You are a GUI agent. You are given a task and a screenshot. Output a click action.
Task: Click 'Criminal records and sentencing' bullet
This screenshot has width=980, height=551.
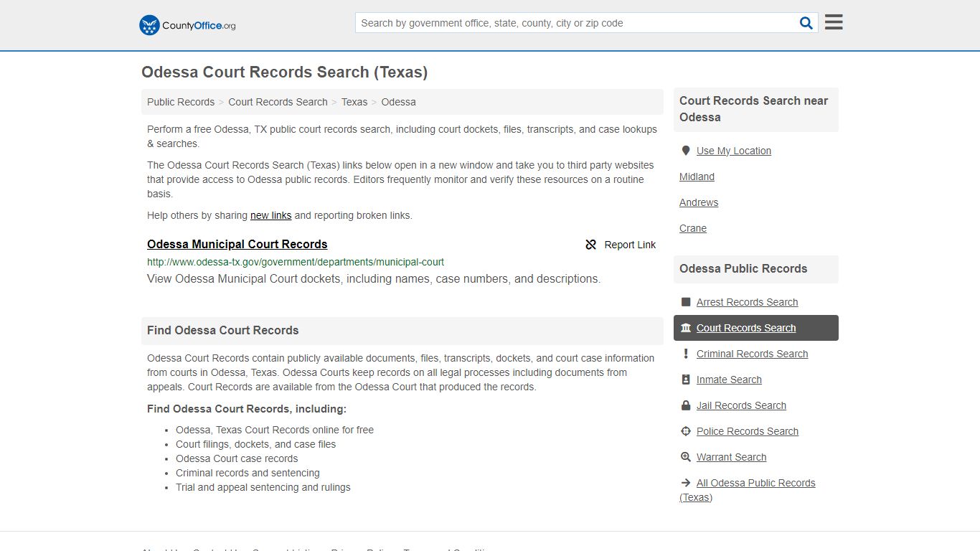pyautogui.click(x=248, y=473)
